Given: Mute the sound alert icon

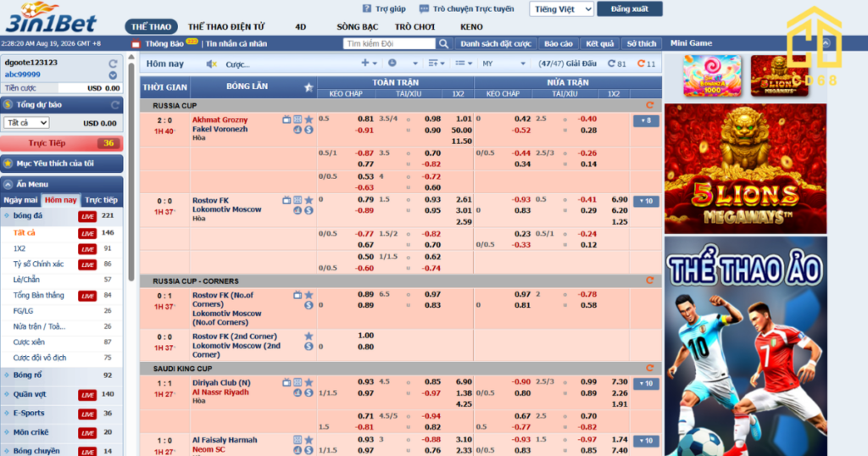Looking at the screenshot, I should pos(211,64).
